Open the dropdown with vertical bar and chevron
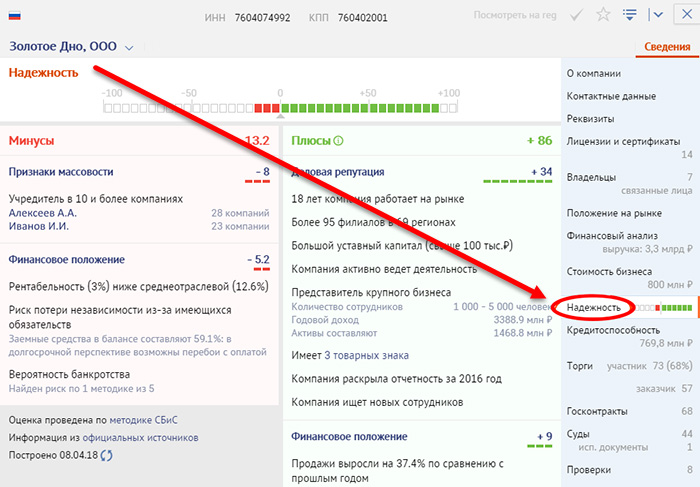The image size is (700, 487). [655, 15]
